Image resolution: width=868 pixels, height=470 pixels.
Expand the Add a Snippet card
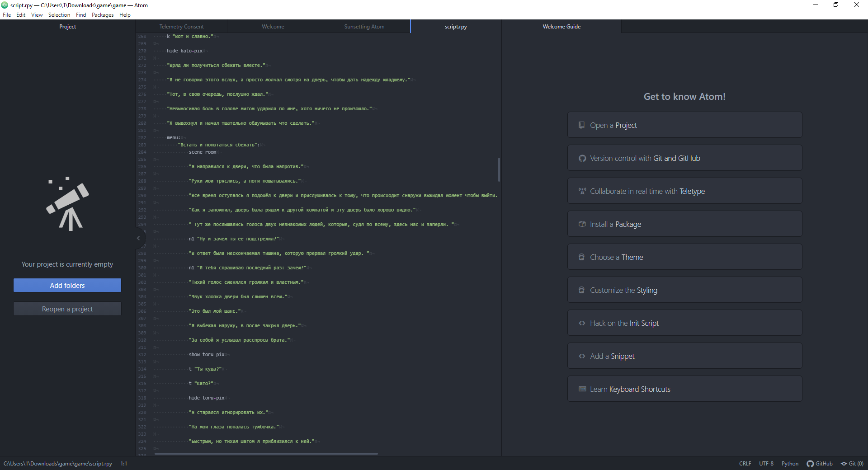(684, 356)
